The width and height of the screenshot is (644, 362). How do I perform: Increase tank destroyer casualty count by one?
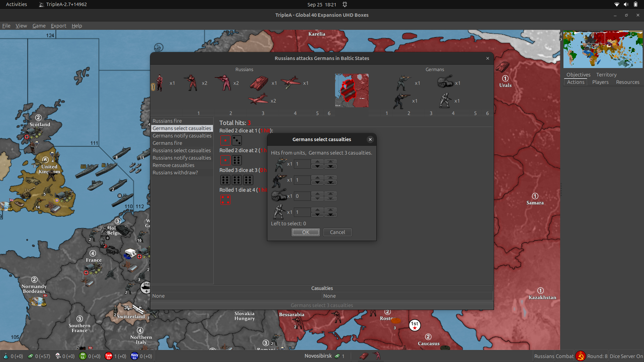(317, 194)
